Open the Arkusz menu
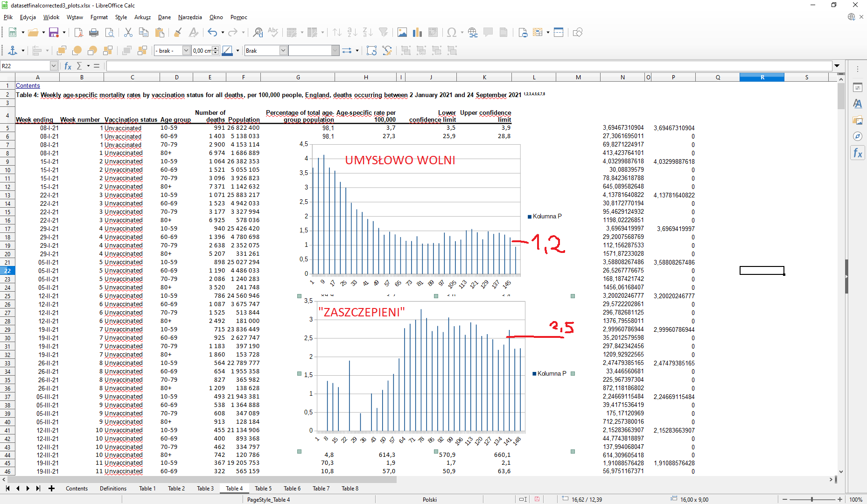This screenshot has height=504, width=867. point(142,17)
